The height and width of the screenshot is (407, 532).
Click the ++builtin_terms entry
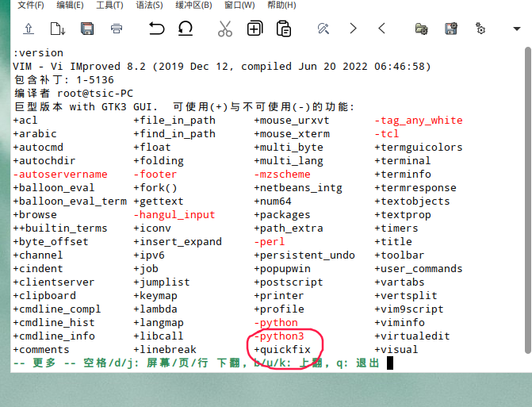coord(60,228)
